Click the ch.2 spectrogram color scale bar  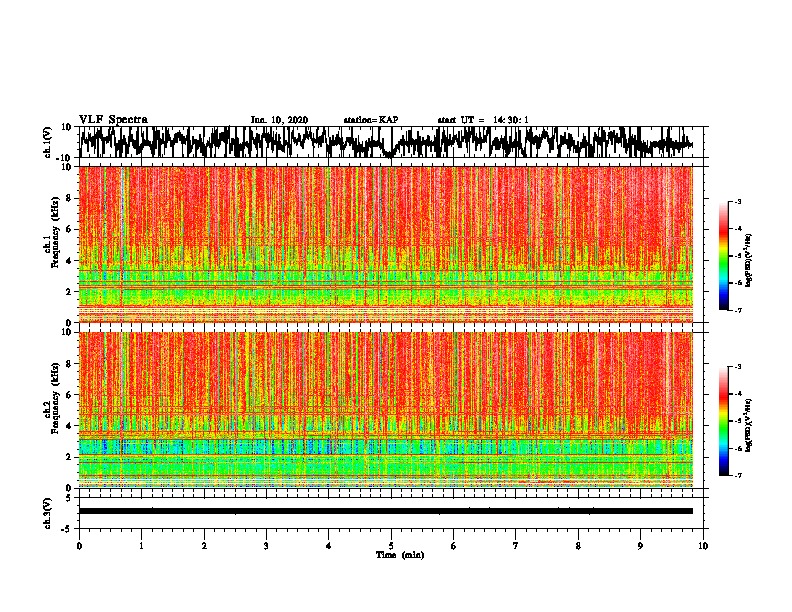tap(723, 421)
